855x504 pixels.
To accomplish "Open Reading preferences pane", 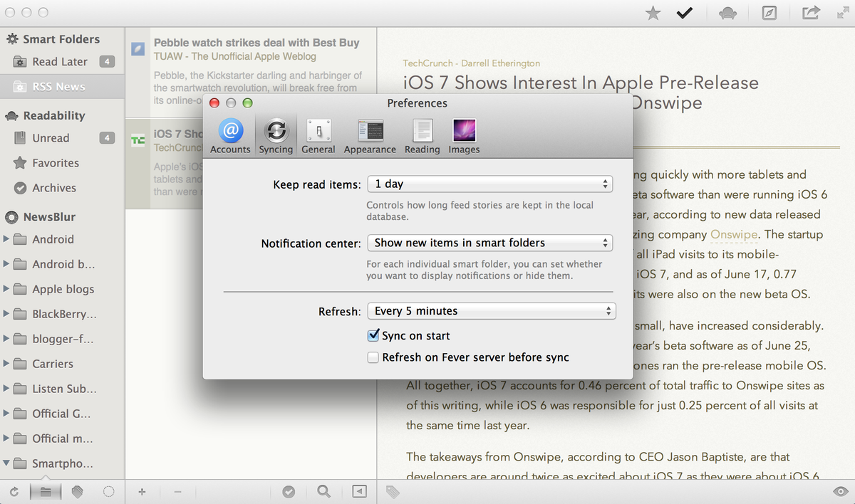I will coord(422,136).
